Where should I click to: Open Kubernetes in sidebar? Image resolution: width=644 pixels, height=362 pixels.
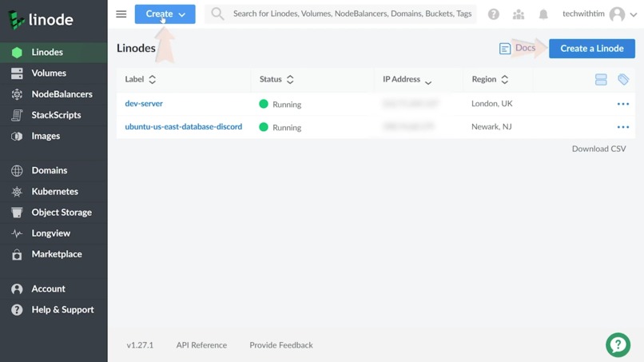point(54,192)
